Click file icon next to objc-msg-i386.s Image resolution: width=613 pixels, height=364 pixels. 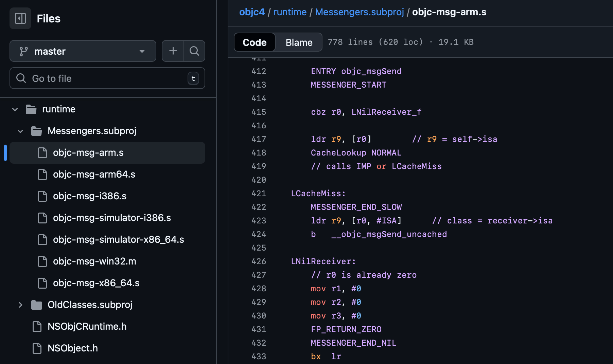42,196
